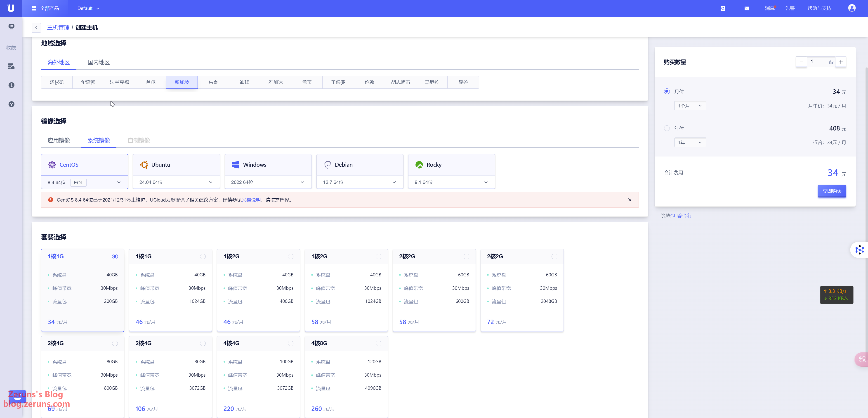Viewport: 868px width, 418px height.
Task: Select the 4核8G package radio
Action: [x=378, y=343]
